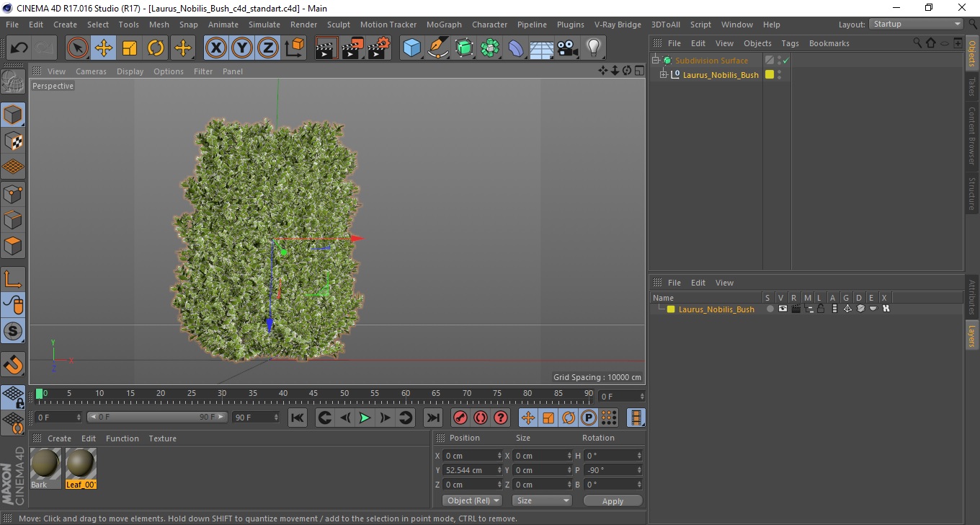Screen dimensions: 980x525
Task: Add a Light object
Action: [593, 48]
